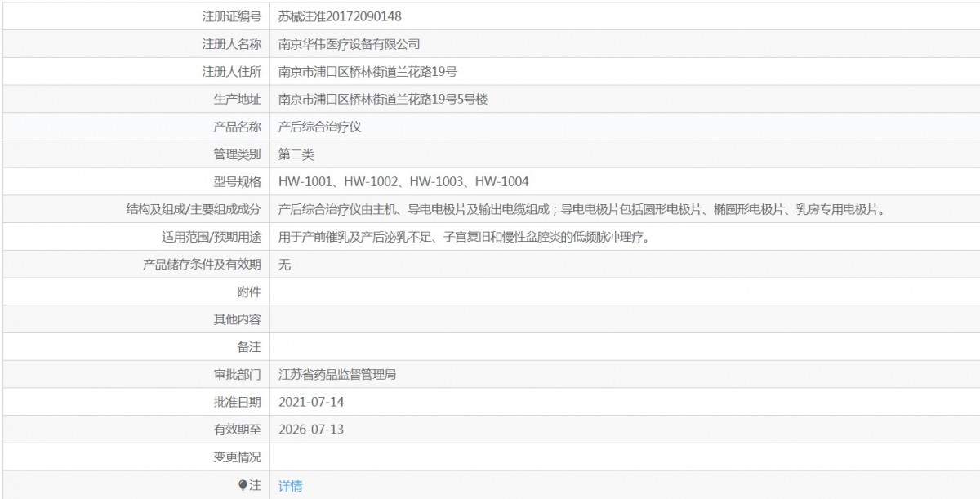Click the 有效期至 label
The width and height of the screenshot is (980, 499).
pyautogui.click(x=237, y=430)
